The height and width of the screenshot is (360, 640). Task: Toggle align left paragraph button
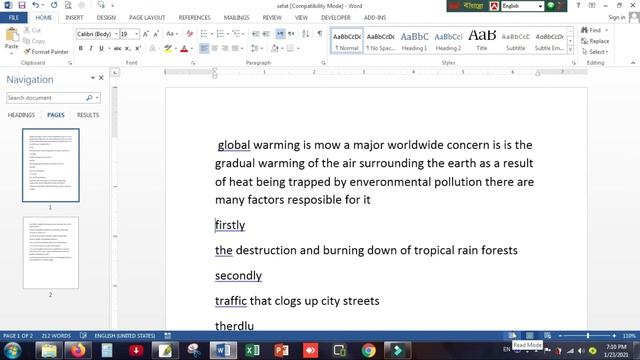click(204, 48)
